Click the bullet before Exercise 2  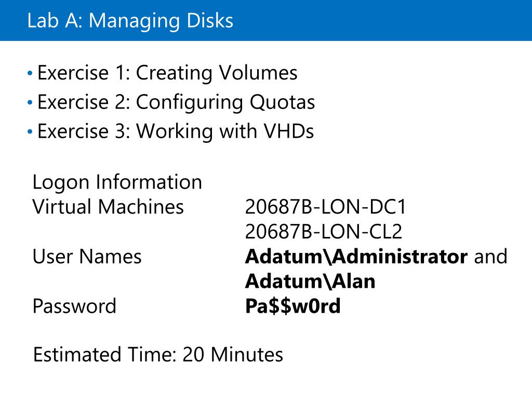pyautogui.click(x=30, y=102)
